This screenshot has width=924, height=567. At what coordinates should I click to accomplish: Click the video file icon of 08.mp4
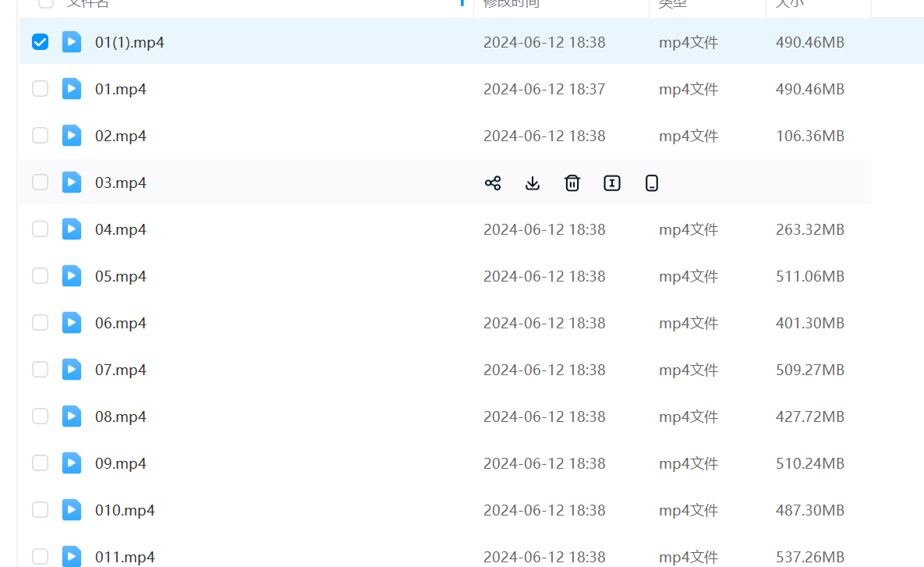(72, 416)
